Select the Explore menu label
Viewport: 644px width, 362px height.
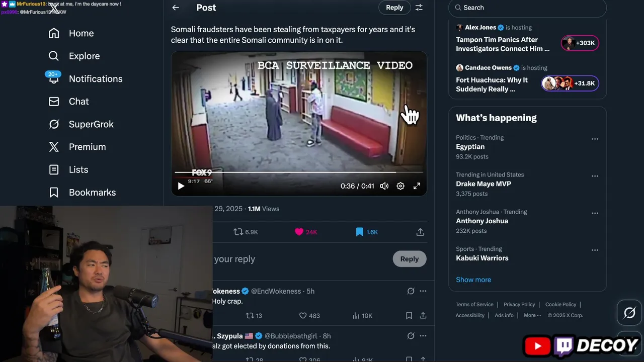tap(84, 56)
